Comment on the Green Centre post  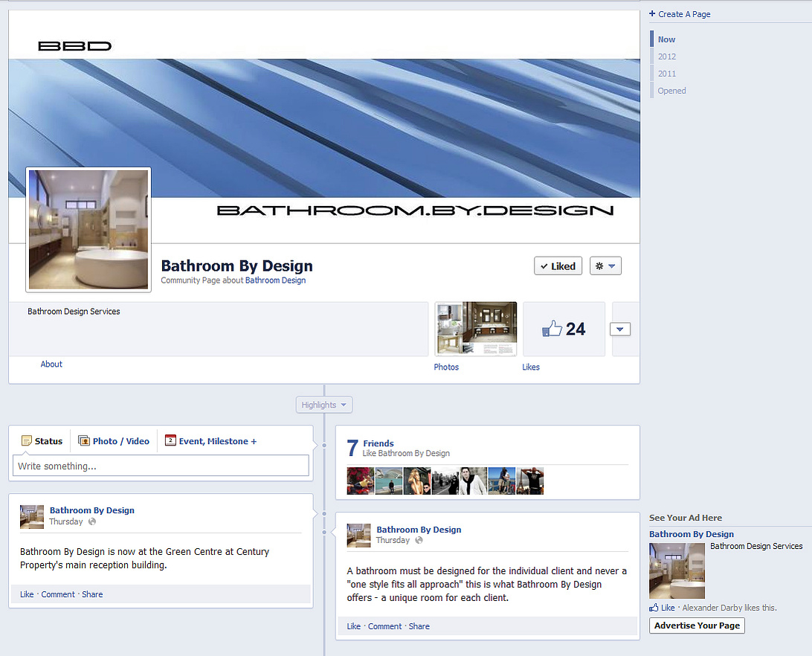tap(58, 594)
